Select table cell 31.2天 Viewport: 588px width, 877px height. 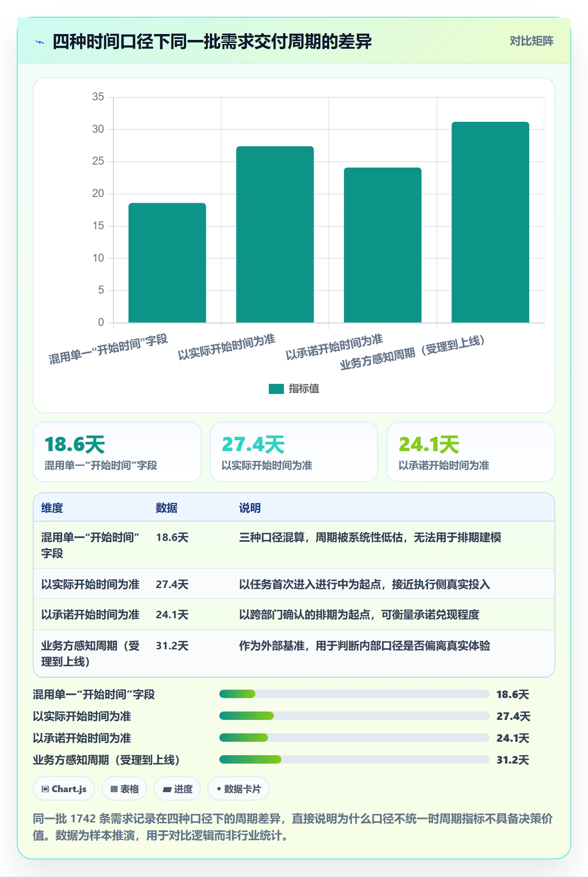coord(172,646)
